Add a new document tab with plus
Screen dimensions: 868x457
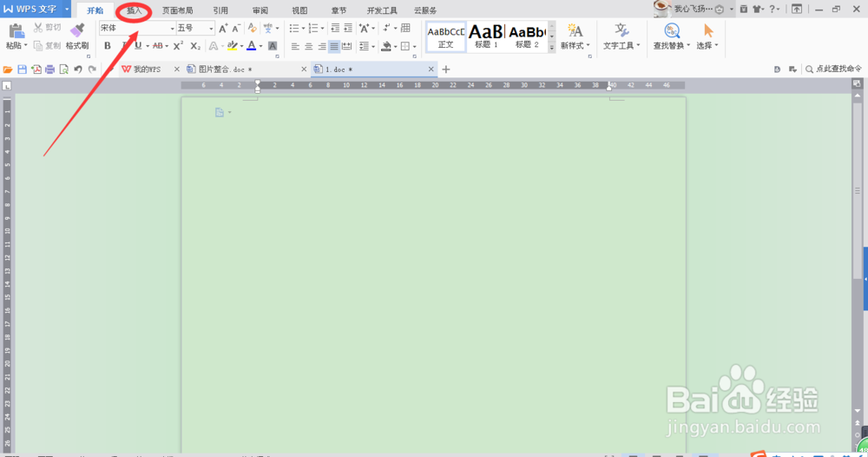click(446, 70)
